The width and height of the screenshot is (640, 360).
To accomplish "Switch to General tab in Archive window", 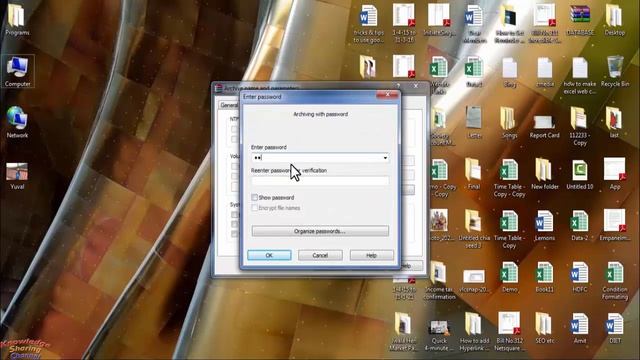I will (x=229, y=105).
